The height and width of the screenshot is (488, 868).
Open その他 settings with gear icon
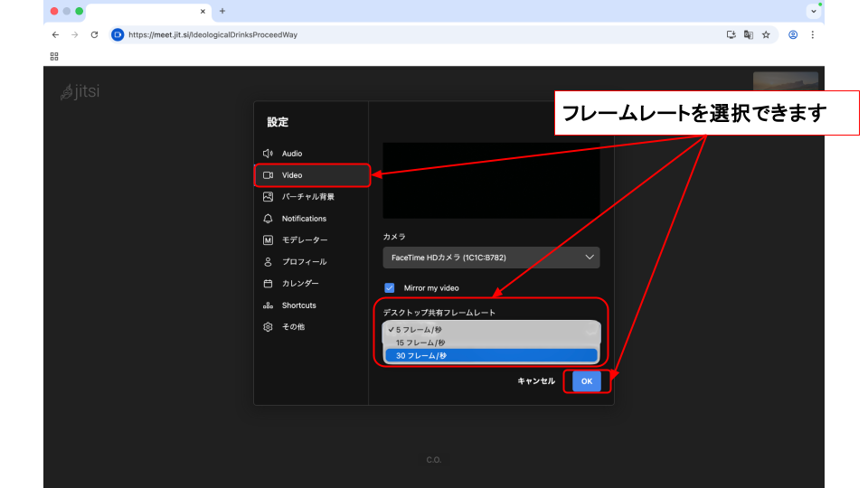point(268,327)
